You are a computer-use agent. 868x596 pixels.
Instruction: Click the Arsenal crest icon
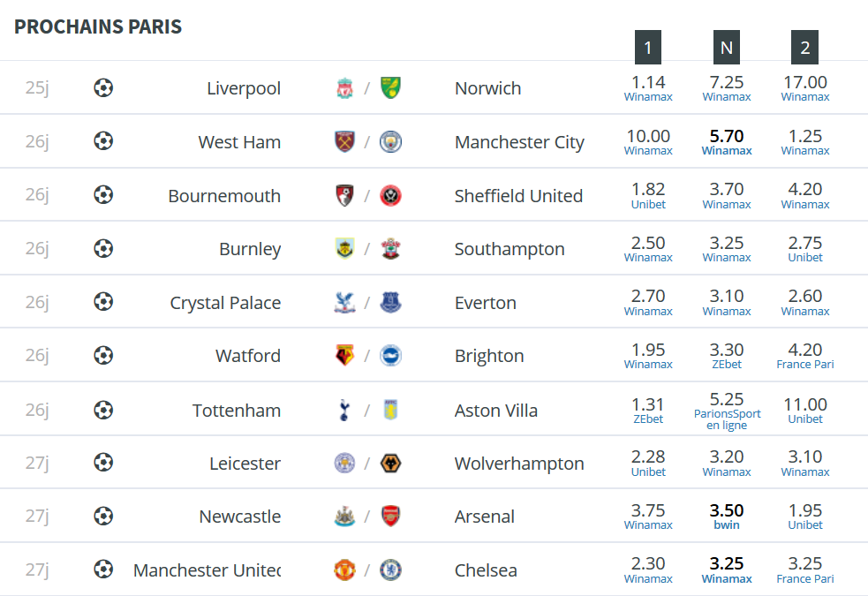pyautogui.click(x=390, y=517)
